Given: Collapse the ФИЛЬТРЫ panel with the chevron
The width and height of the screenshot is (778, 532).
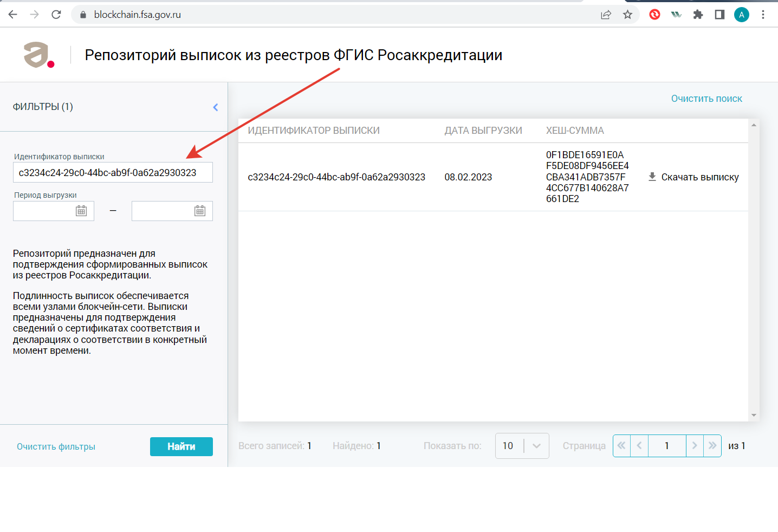Looking at the screenshot, I should click(216, 107).
